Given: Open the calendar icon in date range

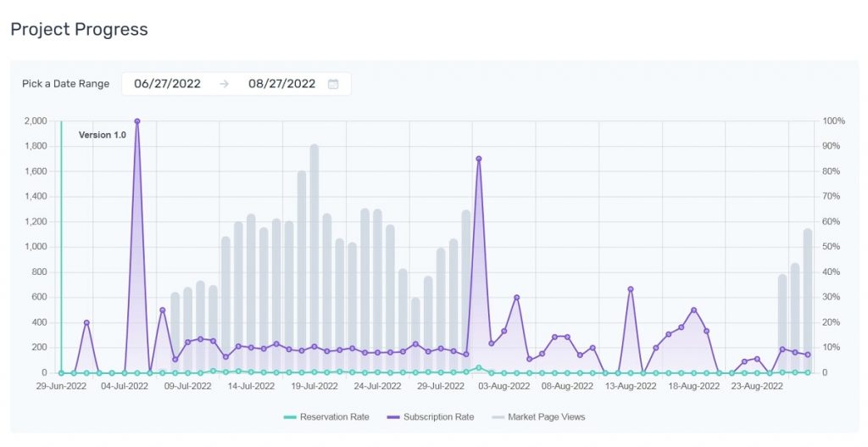Looking at the screenshot, I should (x=332, y=84).
